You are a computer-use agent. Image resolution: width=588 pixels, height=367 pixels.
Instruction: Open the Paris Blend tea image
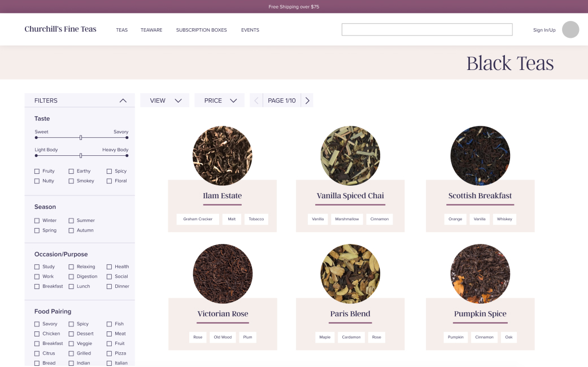(350, 274)
